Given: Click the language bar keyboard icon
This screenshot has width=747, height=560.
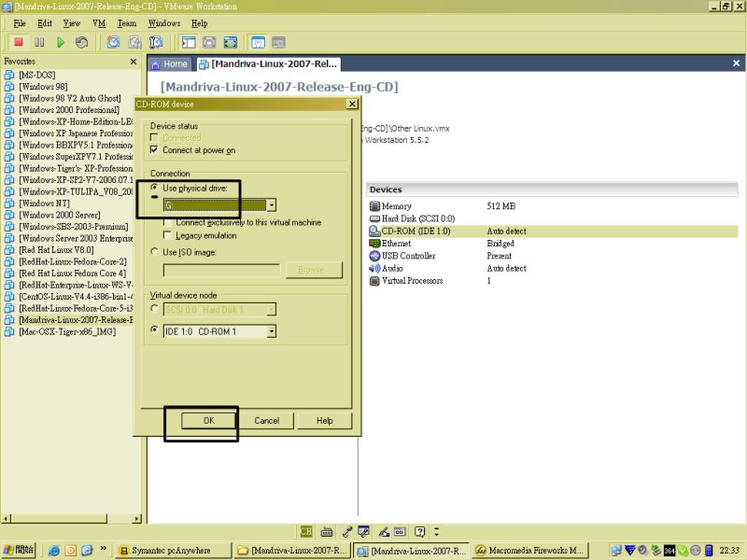Looking at the screenshot, I should (x=327, y=531).
